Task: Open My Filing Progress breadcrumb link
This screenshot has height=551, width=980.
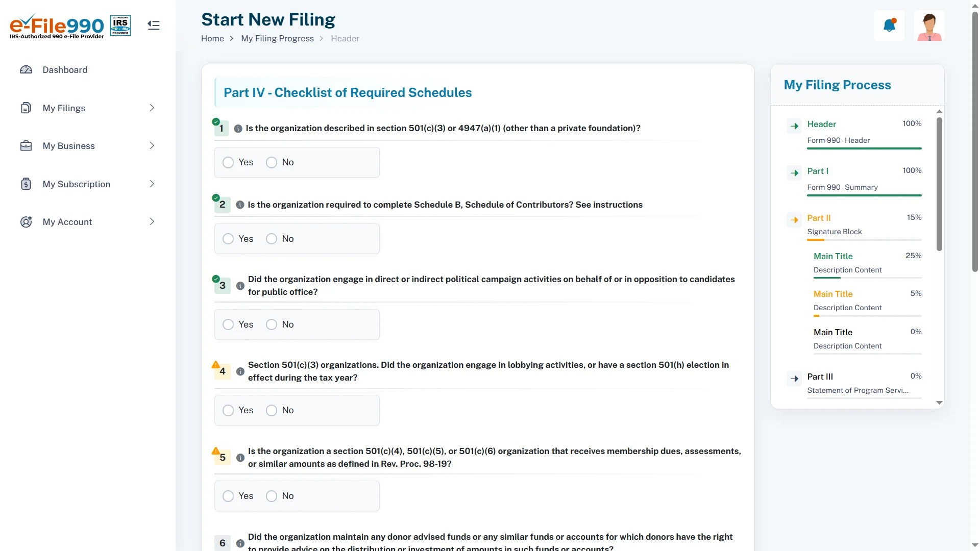Action: tap(277, 39)
